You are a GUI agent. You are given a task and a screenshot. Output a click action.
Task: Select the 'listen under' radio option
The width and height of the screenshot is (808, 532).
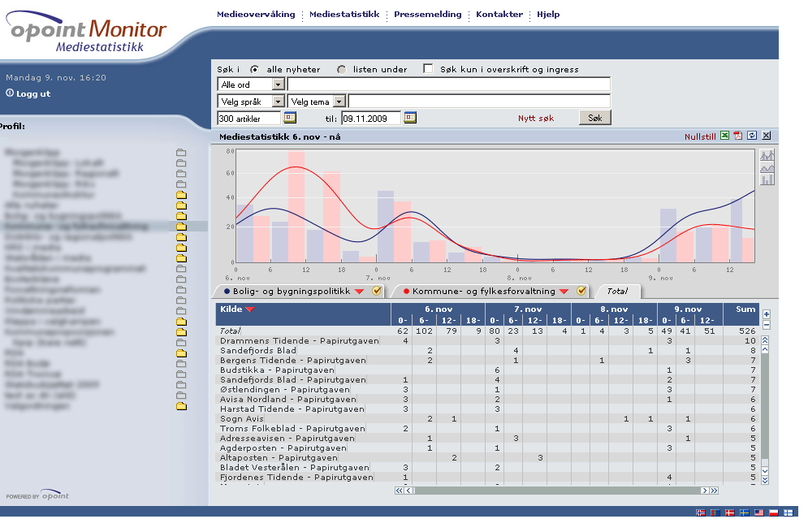click(341, 69)
